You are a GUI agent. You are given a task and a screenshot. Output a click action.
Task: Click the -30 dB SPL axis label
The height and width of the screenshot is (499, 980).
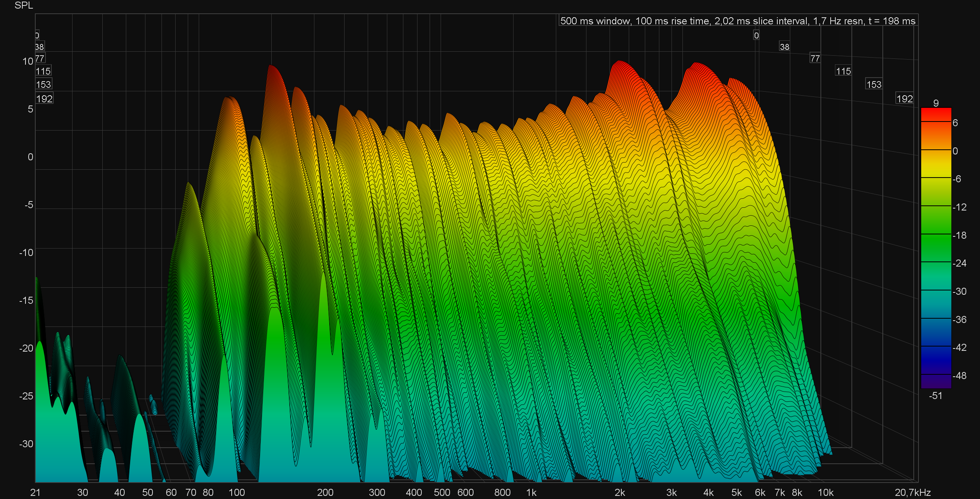tap(26, 444)
